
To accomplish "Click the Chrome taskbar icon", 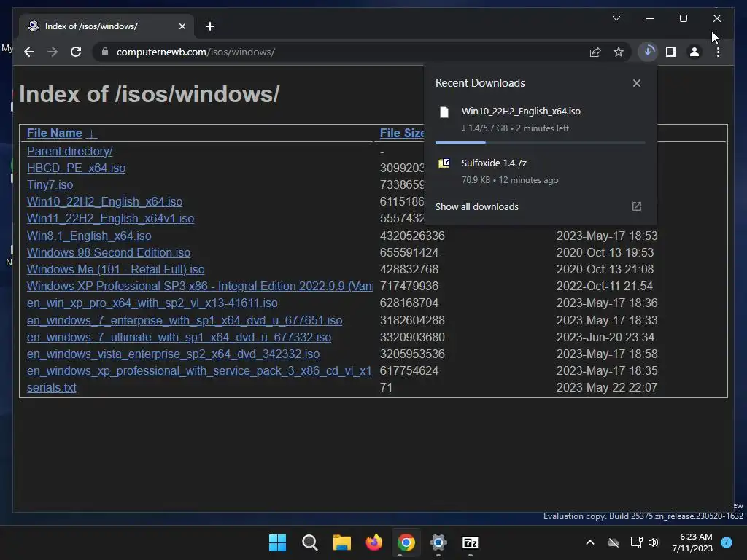I will point(406,542).
